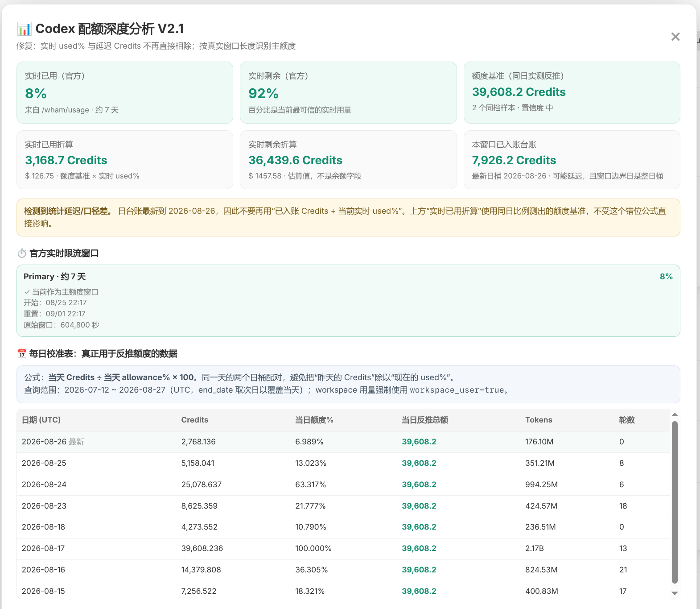Click the 最新 tag in the 2026-08-26 row
This screenshot has height=609, width=700.
click(76, 442)
